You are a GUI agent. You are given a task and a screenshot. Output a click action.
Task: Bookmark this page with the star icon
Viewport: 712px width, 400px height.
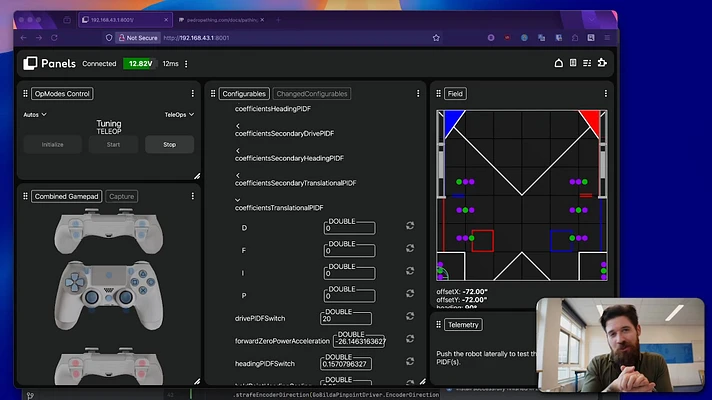(x=436, y=38)
